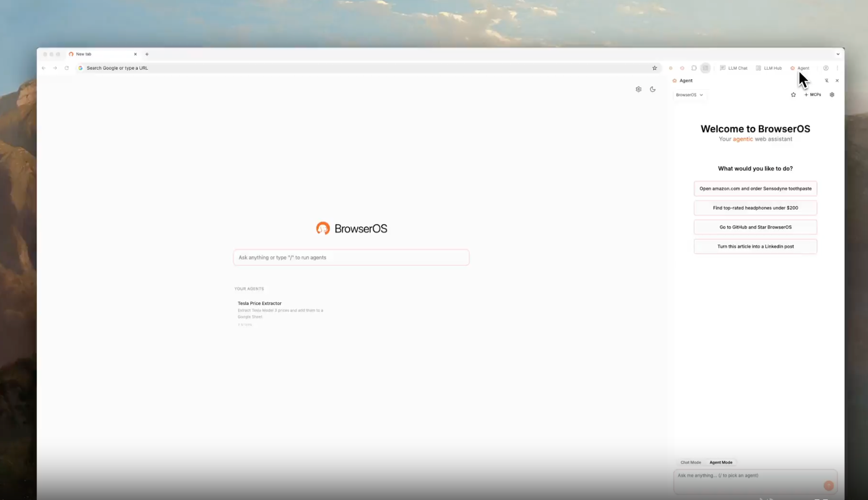The image size is (868, 500).
Task: Open the user profile icon in the toolbar
Action: pyautogui.click(x=826, y=68)
